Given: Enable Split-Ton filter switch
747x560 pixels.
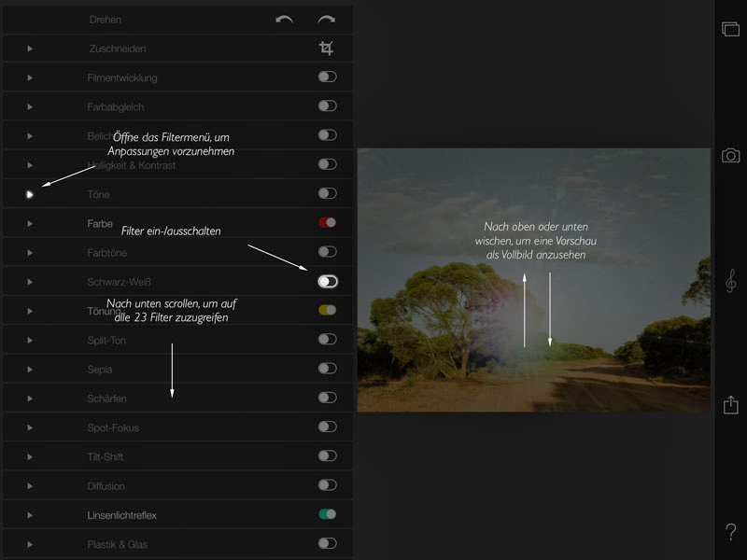Looking at the screenshot, I should 328,339.
